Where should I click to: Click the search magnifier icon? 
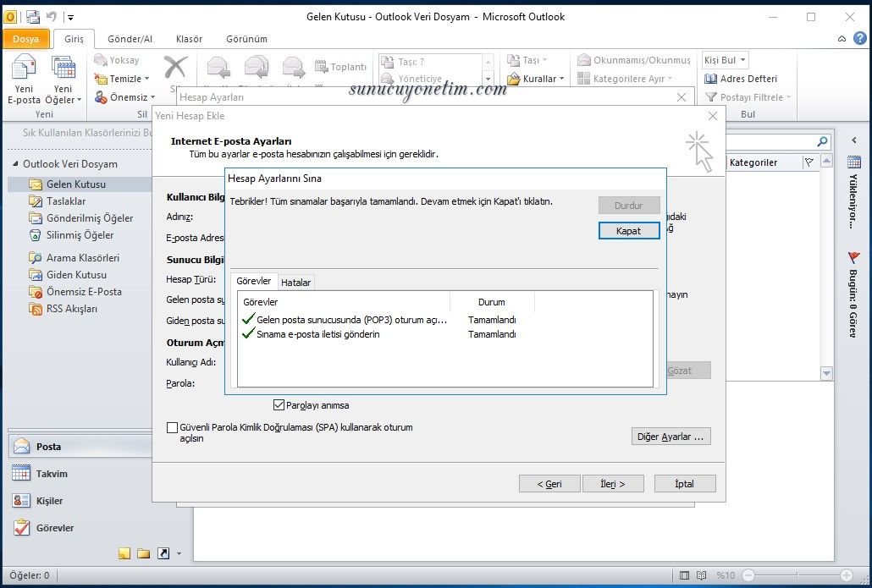click(823, 142)
